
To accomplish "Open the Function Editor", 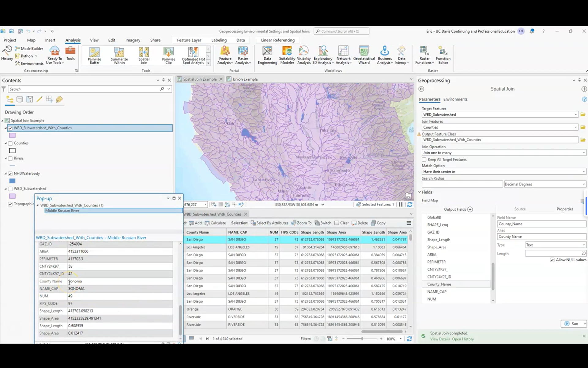I will tap(443, 56).
